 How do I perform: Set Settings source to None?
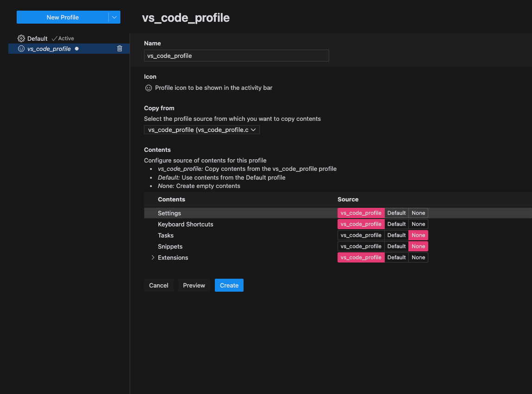click(x=418, y=213)
